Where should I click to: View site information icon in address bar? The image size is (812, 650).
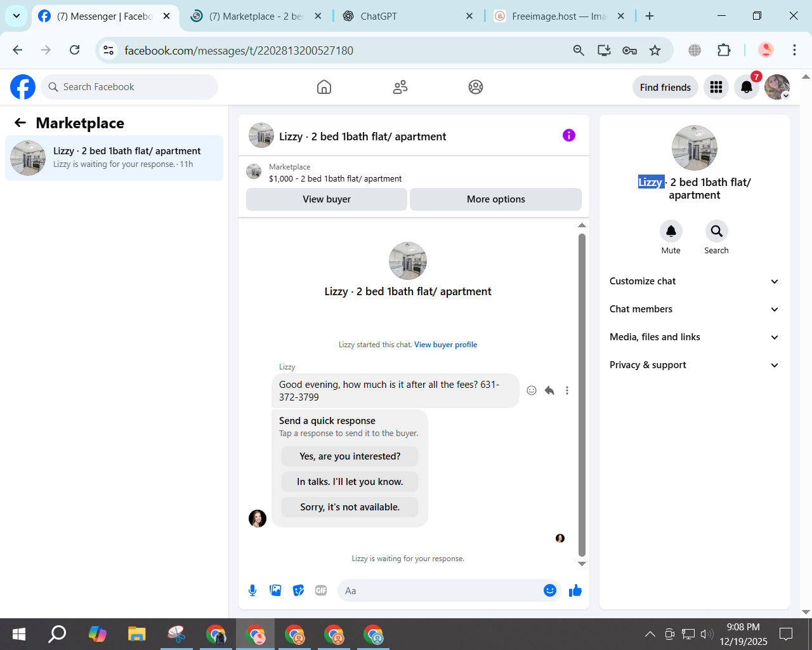tap(108, 50)
